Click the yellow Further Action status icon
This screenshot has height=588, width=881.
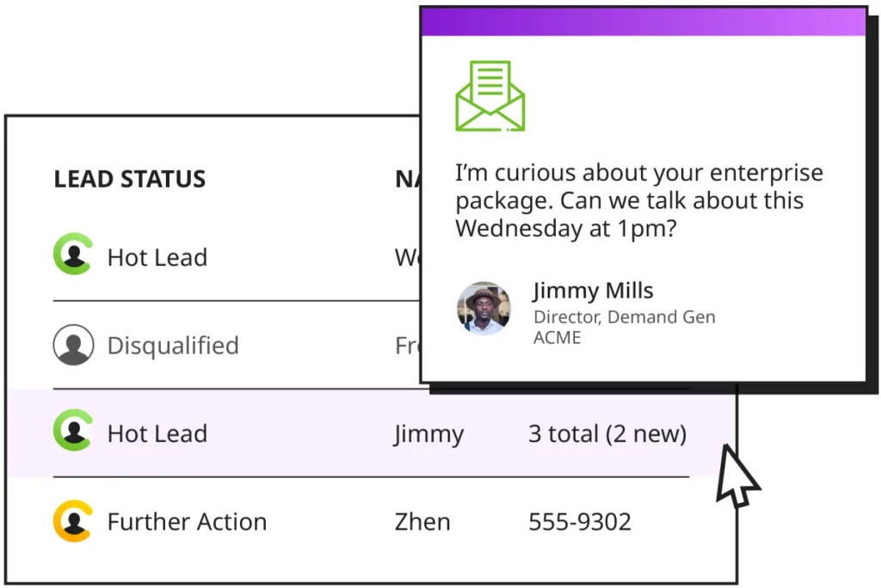click(73, 521)
